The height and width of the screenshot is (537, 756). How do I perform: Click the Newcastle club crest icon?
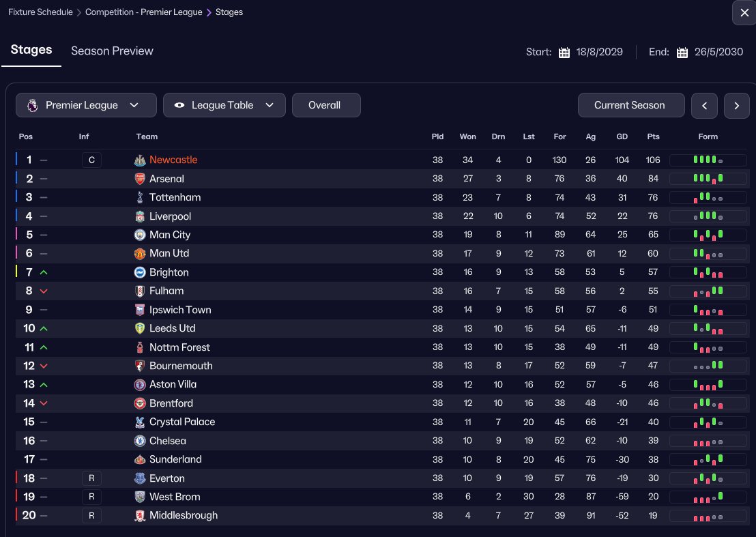pyautogui.click(x=140, y=160)
